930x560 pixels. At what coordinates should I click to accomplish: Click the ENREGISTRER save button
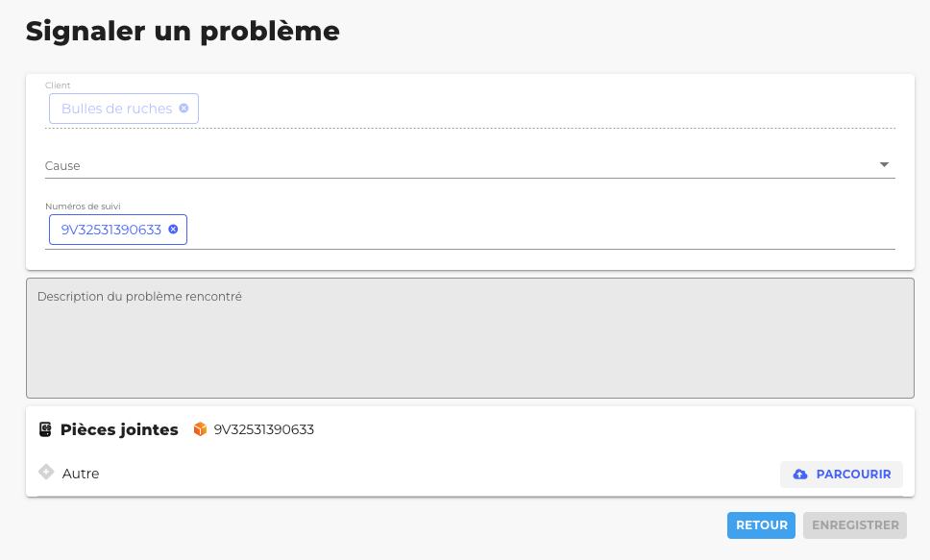point(855,525)
